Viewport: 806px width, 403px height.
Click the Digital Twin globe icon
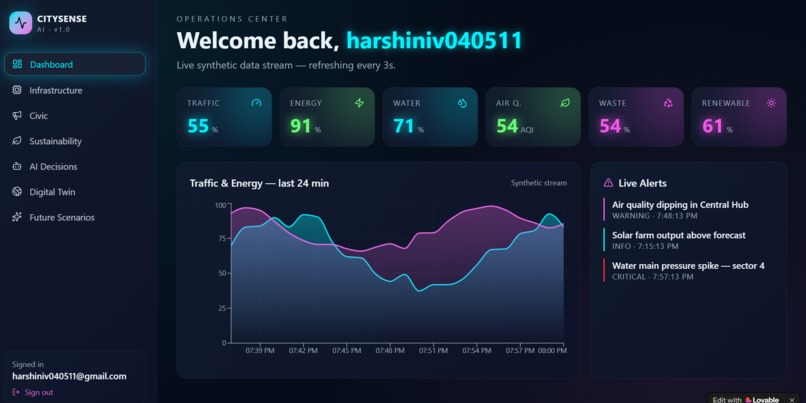click(17, 192)
